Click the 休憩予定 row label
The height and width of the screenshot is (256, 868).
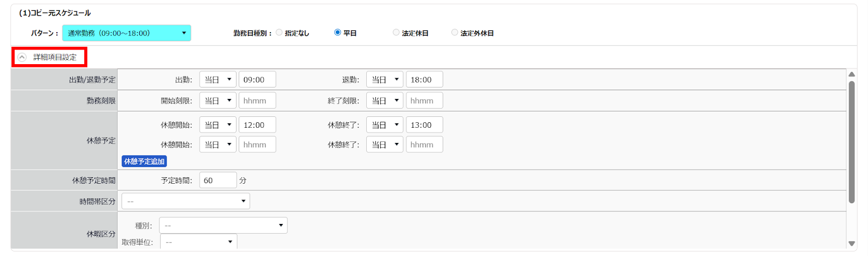(101, 140)
